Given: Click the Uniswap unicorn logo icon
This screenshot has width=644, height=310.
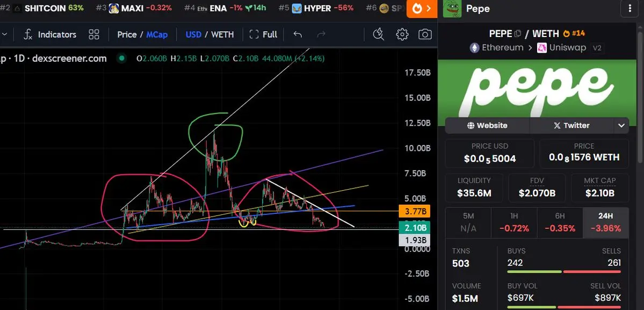Looking at the screenshot, I should click(542, 48).
